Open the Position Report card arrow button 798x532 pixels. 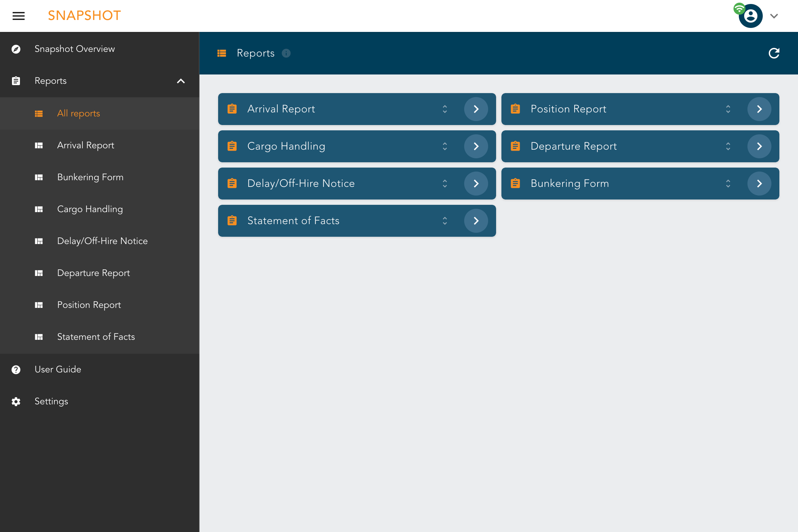759,109
